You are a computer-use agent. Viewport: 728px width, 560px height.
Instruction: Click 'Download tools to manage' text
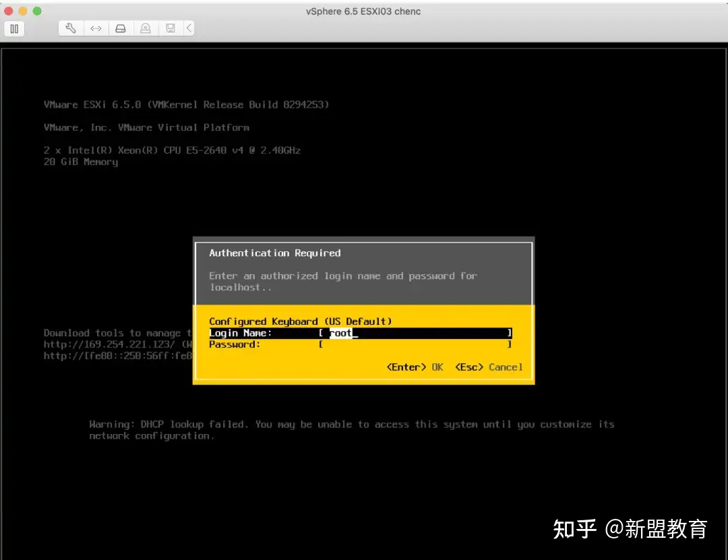coord(118,333)
